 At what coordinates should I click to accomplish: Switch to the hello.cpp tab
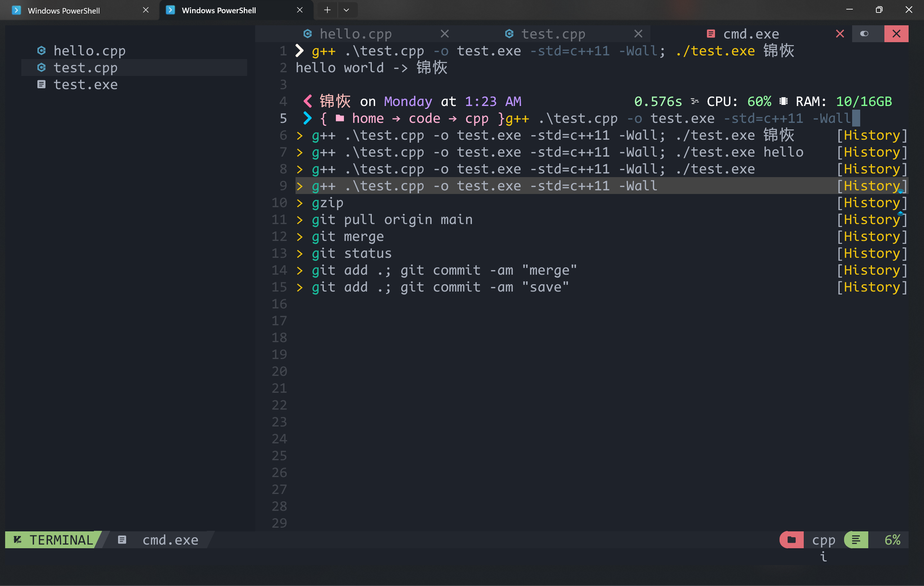(x=355, y=33)
